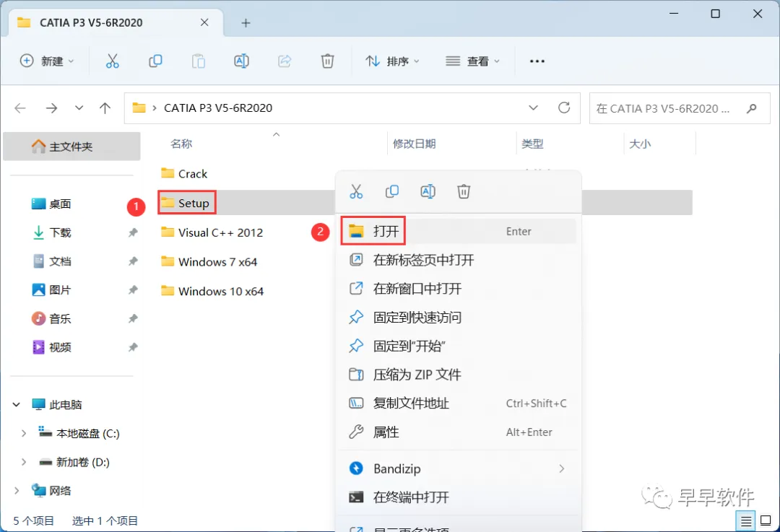Close the CATIA P3 V5-6R2020 tab
The height and width of the screenshot is (532, 780).
click(204, 22)
